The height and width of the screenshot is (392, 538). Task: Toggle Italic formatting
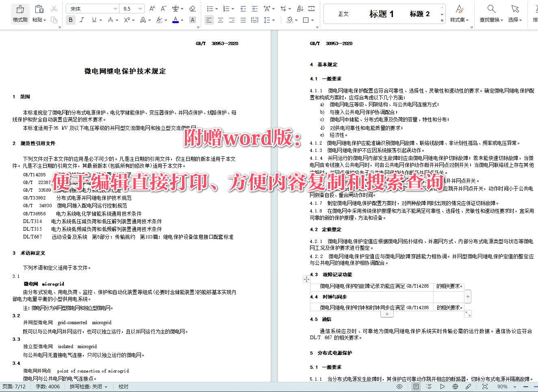82,19
